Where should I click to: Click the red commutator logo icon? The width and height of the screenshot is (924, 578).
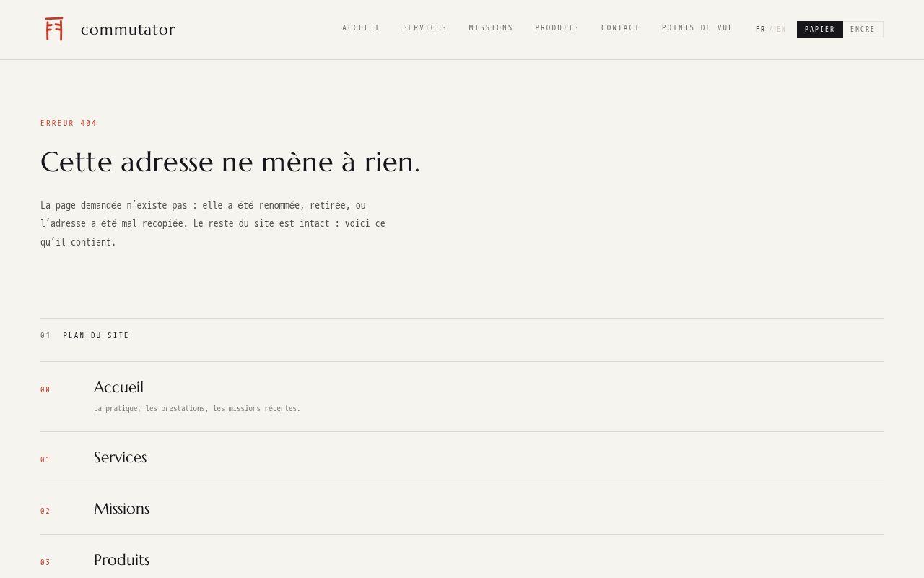coord(54,29)
